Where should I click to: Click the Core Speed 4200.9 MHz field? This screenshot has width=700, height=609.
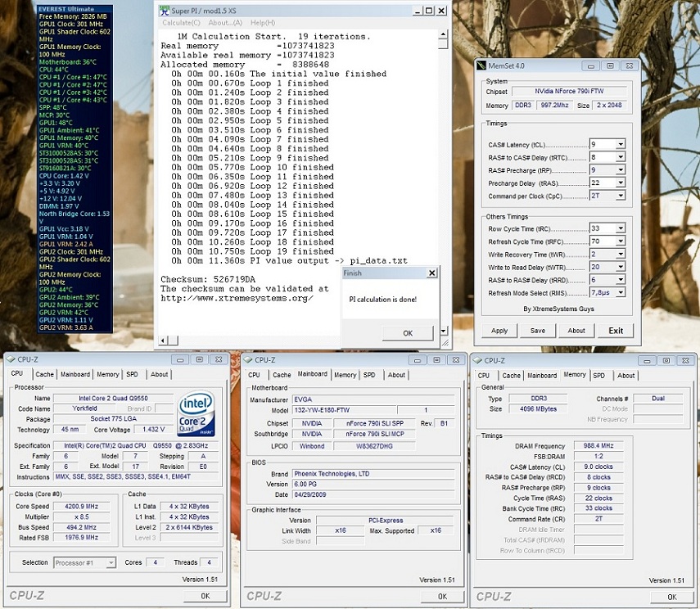(81, 507)
